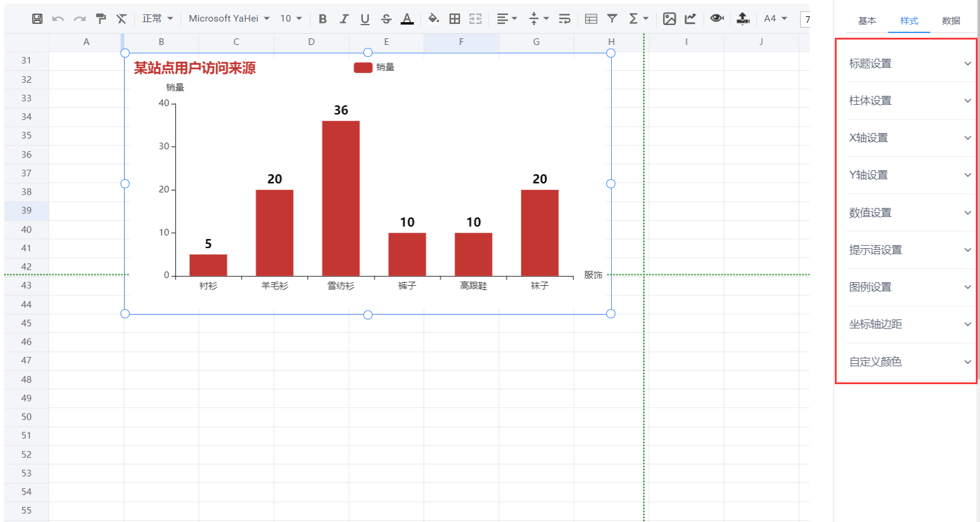This screenshot has width=980, height=522.
Task: Expand the X轴设置 section
Action: click(910, 138)
